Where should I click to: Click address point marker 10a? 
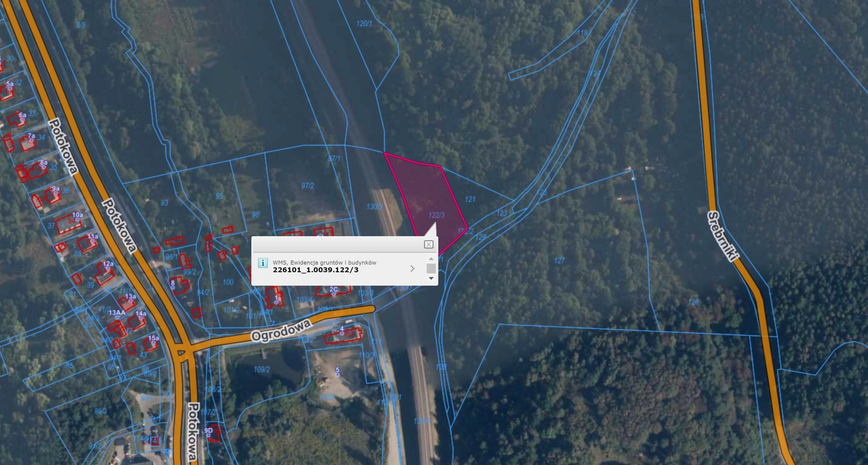(x=77, y=220)
